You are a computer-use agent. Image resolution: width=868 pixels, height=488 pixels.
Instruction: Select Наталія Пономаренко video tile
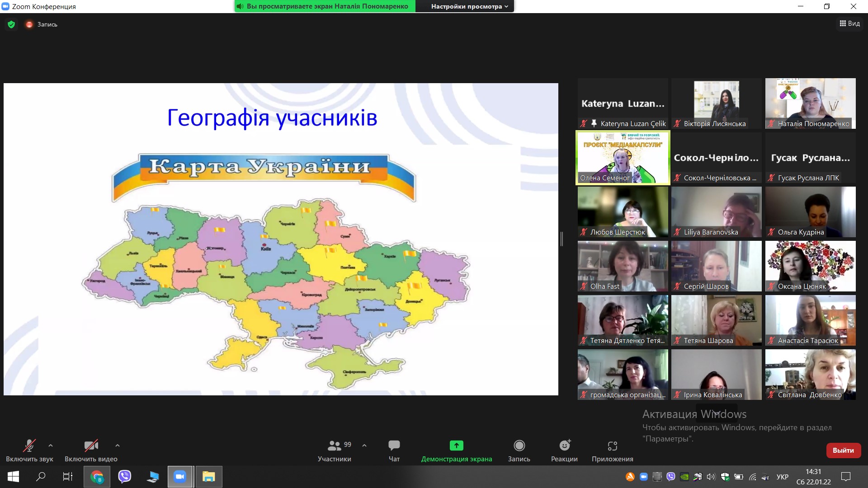[811, 103]
